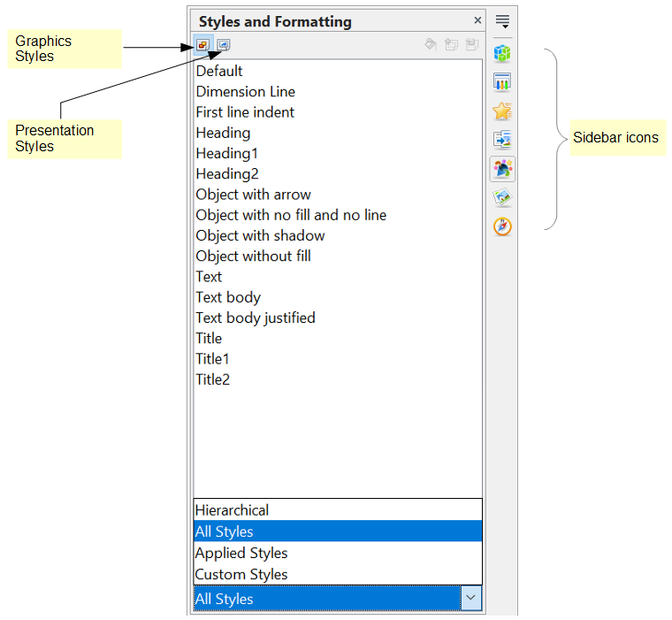The height and width of the screenshot is (620, 672).
Task: Open the Properties sidebar deck cube icon
Action: [x=502, y=54]
